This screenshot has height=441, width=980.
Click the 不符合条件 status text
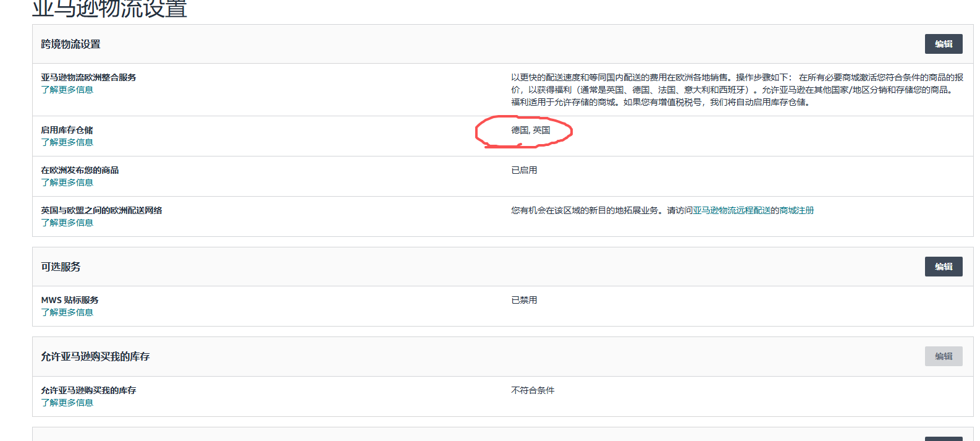tap(533, 390)
